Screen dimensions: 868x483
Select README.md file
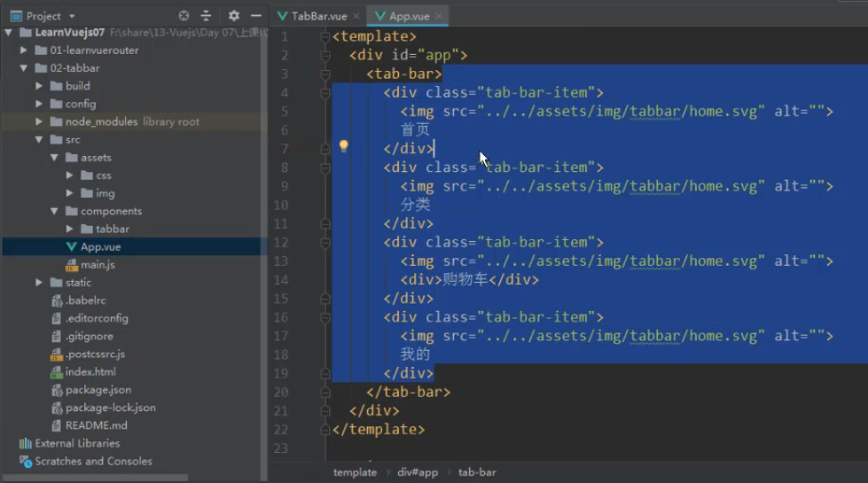click(96, 425)
